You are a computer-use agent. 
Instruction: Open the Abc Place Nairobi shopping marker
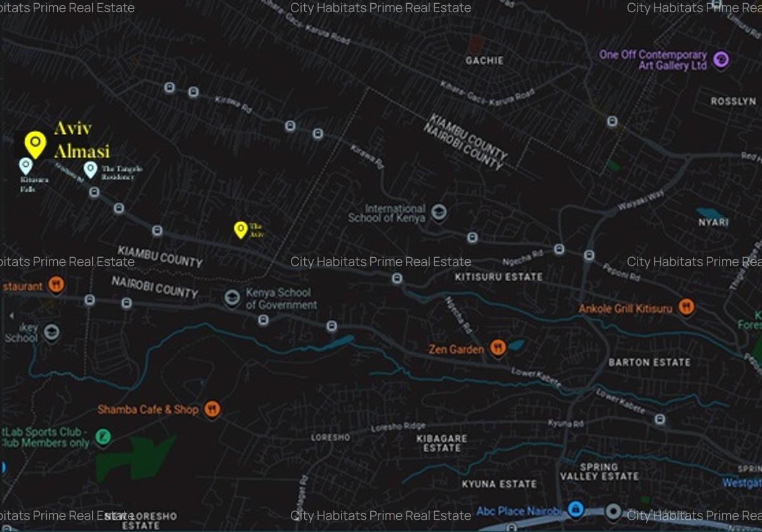tap(575, 509)
